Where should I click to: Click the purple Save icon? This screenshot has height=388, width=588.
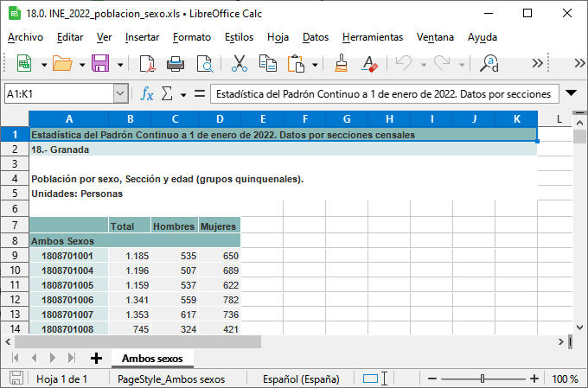coord(100,63)
